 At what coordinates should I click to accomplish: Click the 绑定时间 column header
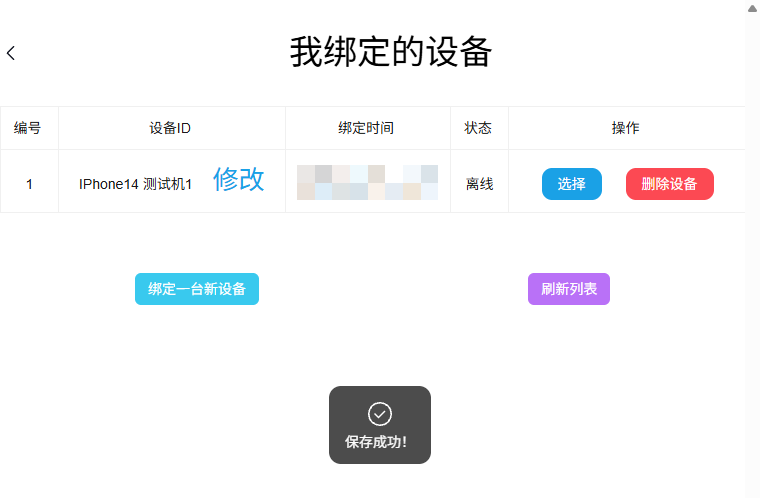point(366,128)
